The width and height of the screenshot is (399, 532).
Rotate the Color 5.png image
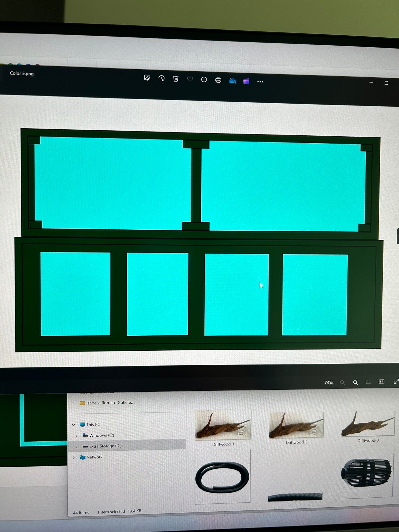(161, 78)
